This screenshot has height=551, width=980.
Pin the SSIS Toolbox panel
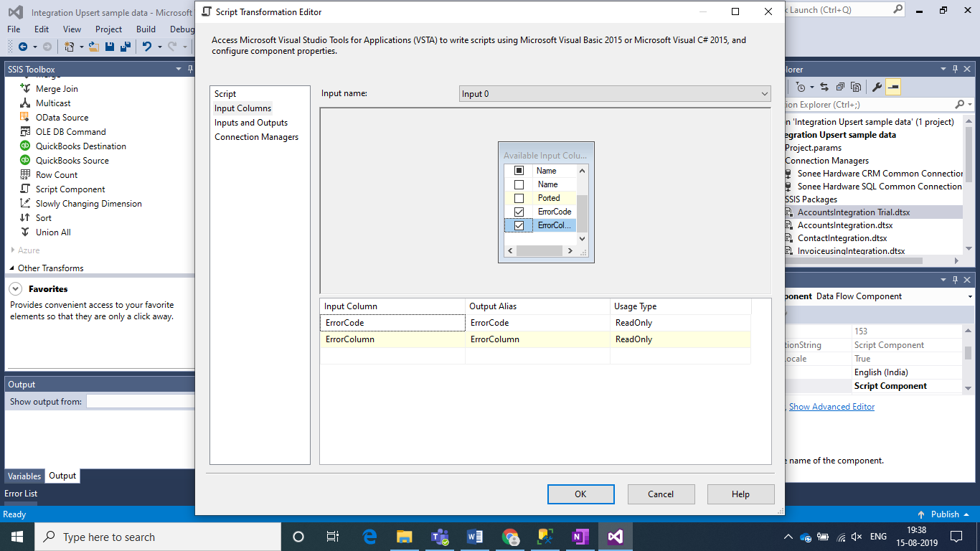tap(190, 69)
